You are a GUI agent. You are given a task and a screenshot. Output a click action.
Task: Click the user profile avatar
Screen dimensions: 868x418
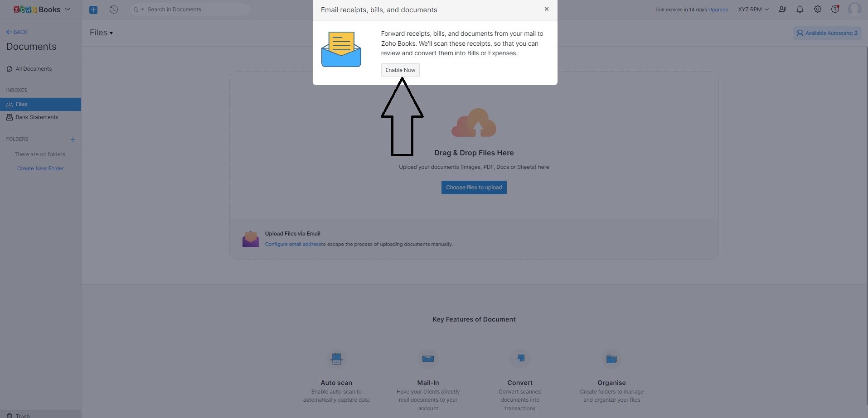[854, 9]
